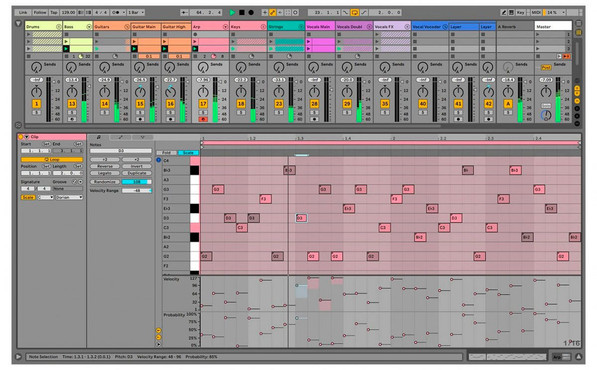Image resolution: width=597 pixels, height=370 pixels.
Task: Enable MIDI Map Mode
Action: pos(536,13)
